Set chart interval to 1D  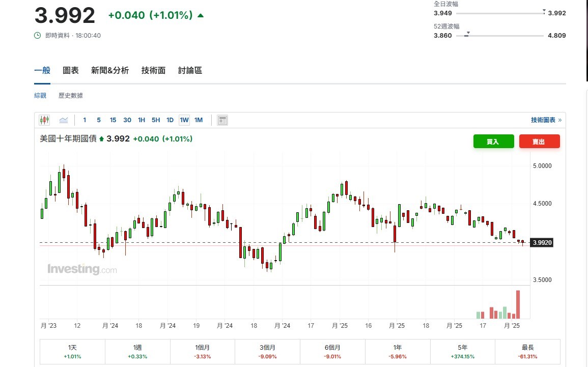(170, 120)
